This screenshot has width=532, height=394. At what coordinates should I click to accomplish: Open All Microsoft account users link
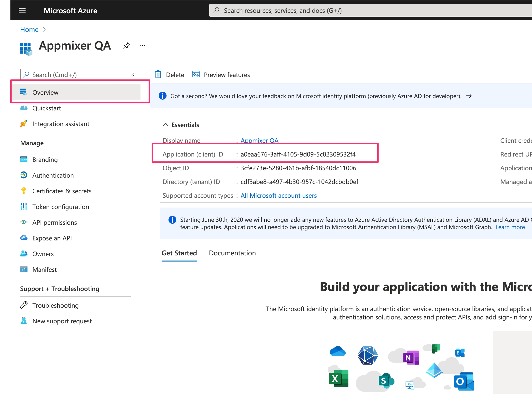279,196
